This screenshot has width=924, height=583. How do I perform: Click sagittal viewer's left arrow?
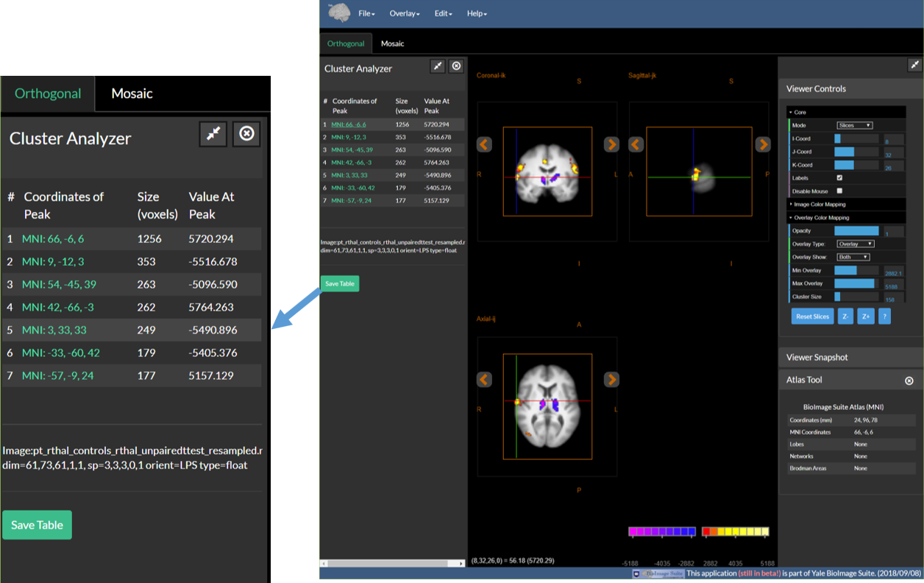click(x=636, y=144)
